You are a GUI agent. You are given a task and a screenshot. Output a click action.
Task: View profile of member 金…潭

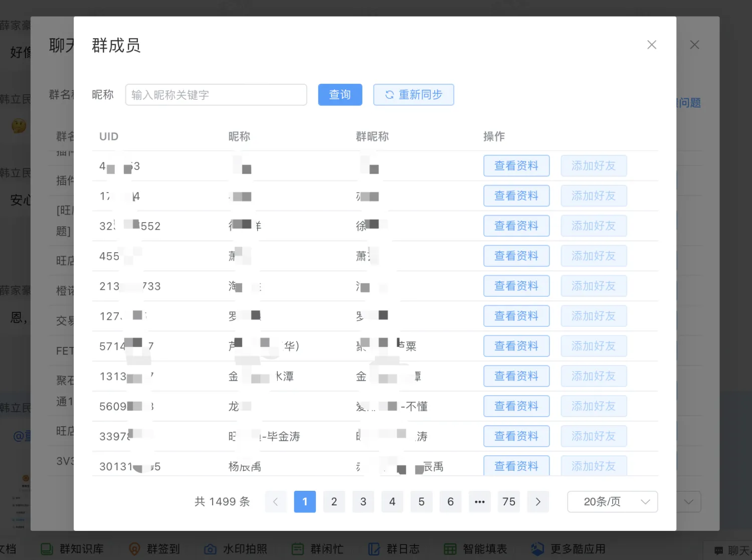pyautogui.click(x=516, y=376)
